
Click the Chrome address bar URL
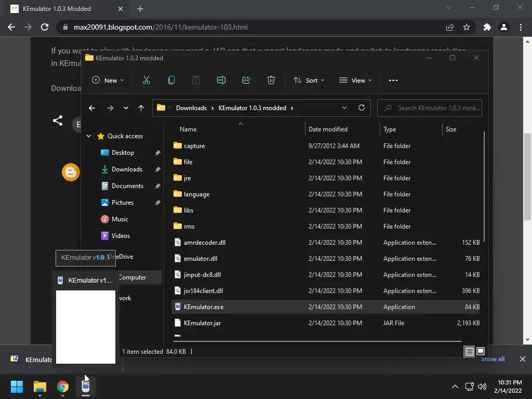point(161,27)
